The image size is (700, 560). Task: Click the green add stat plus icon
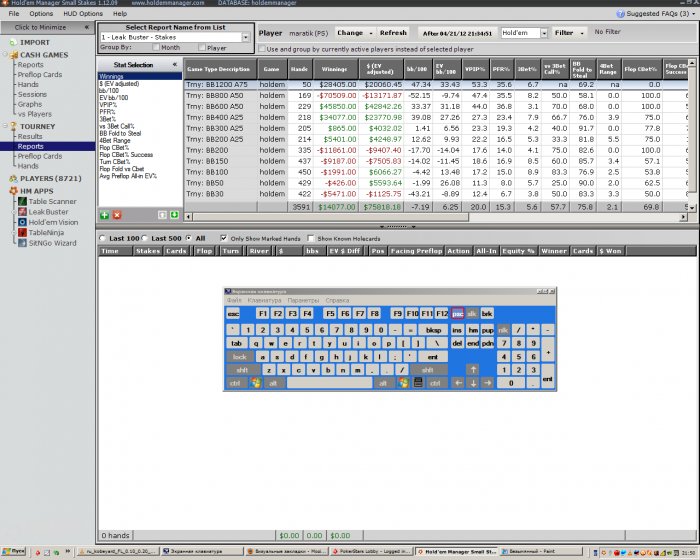[x=105, y=215]
